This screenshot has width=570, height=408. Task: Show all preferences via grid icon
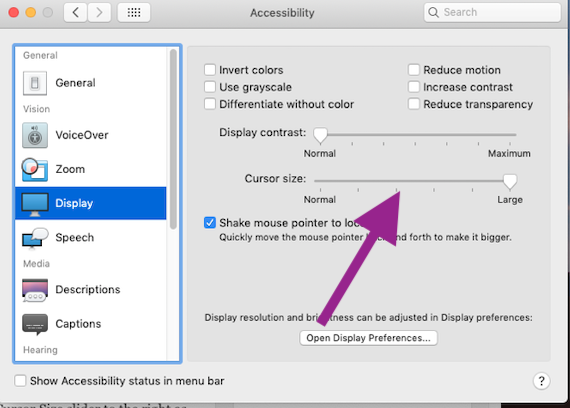134,13
